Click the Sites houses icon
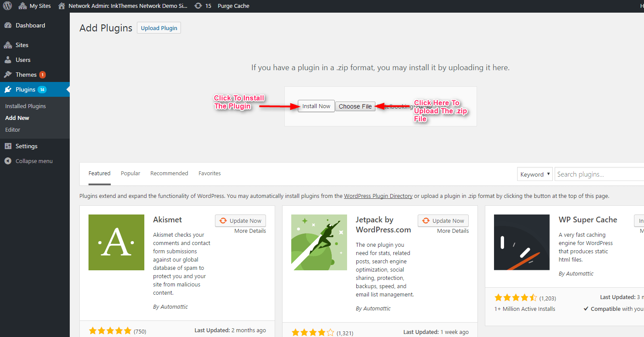Screen dimensions: 644x337 8,45
